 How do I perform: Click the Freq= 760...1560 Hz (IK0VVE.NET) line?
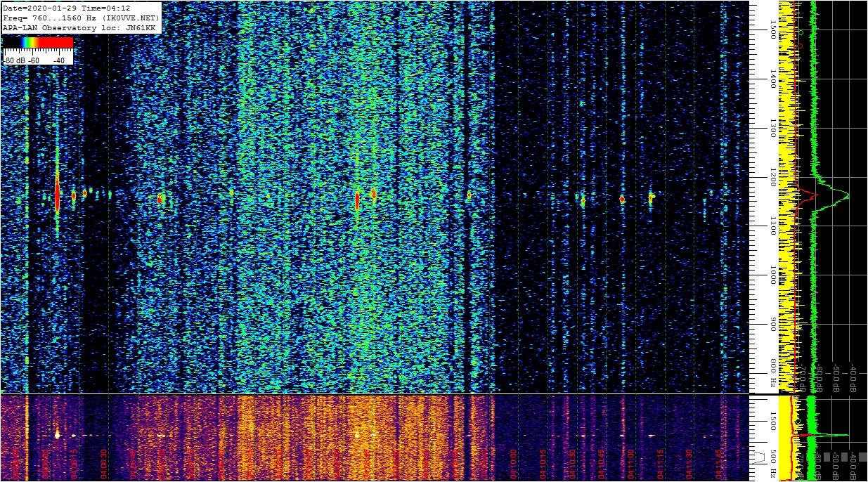[x=81, y=18]
